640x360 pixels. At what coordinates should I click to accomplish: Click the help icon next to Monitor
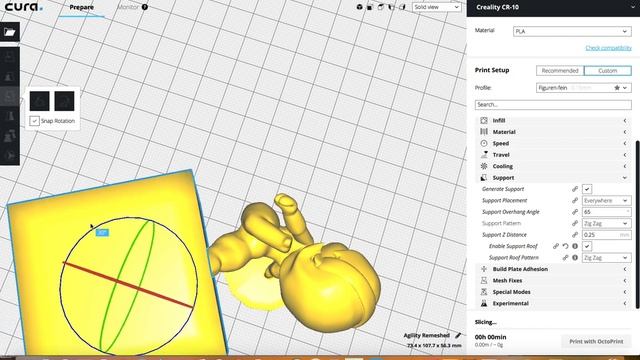pyautogui.click(x=144, y=7)
